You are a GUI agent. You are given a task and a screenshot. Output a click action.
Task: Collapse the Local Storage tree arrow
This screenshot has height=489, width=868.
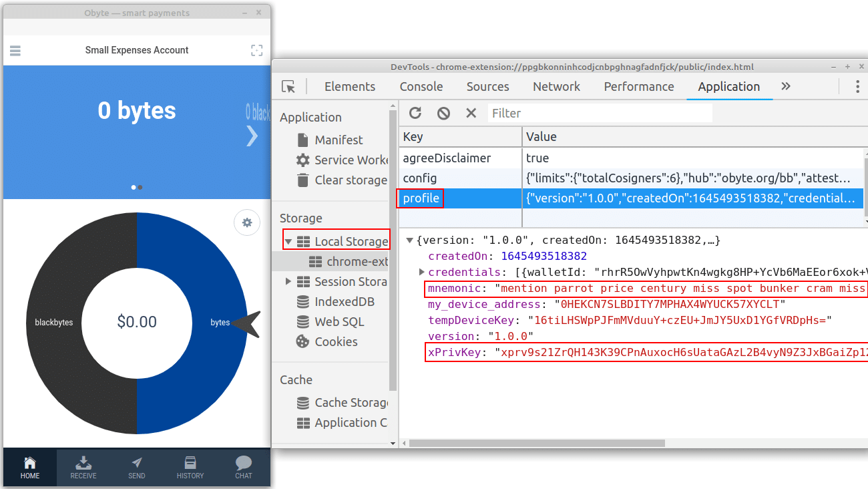[x=288, y=242]
